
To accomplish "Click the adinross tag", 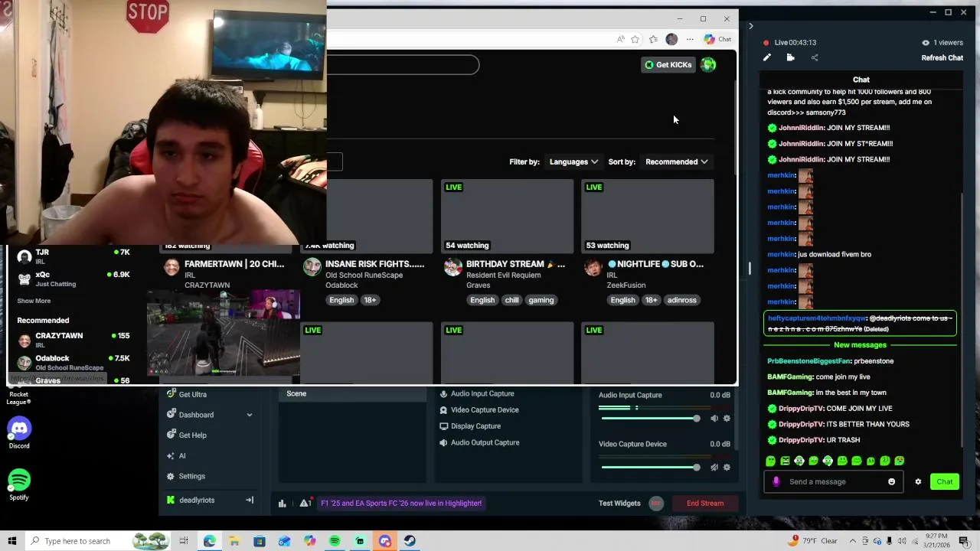I will [x=681, y=300].
